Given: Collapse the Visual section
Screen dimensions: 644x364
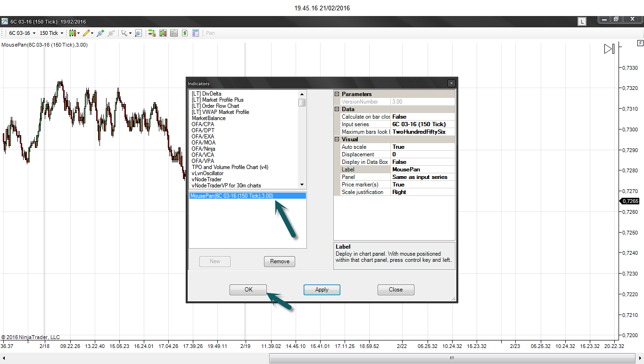Looking at the screenshot, I should (337, 139).
